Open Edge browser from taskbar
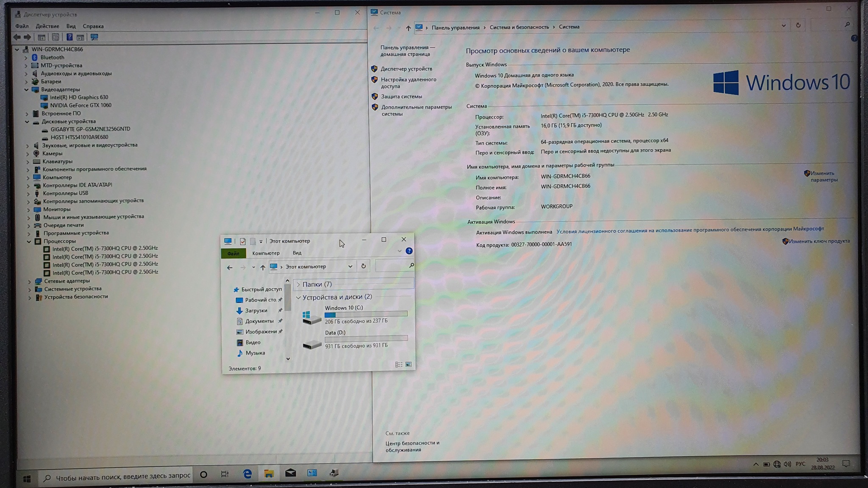 click(x=248, y=474)
